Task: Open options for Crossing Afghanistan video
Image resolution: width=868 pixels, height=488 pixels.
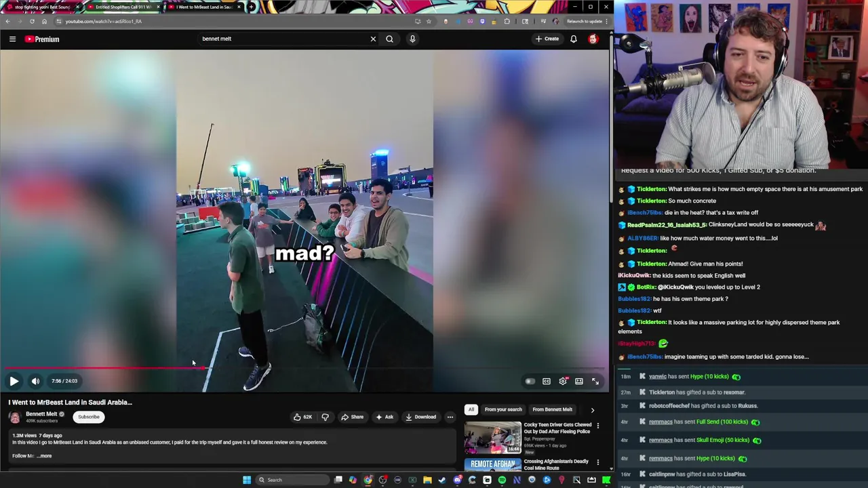Action: 597,462
